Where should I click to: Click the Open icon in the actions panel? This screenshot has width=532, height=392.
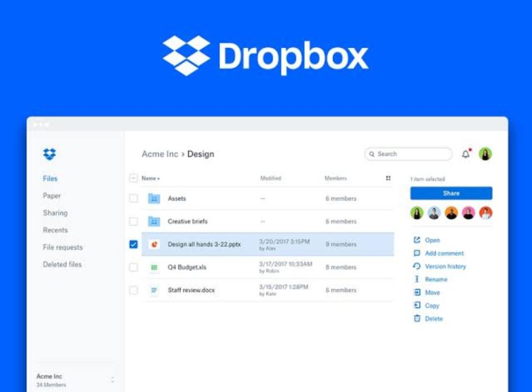tap(417, 240)
